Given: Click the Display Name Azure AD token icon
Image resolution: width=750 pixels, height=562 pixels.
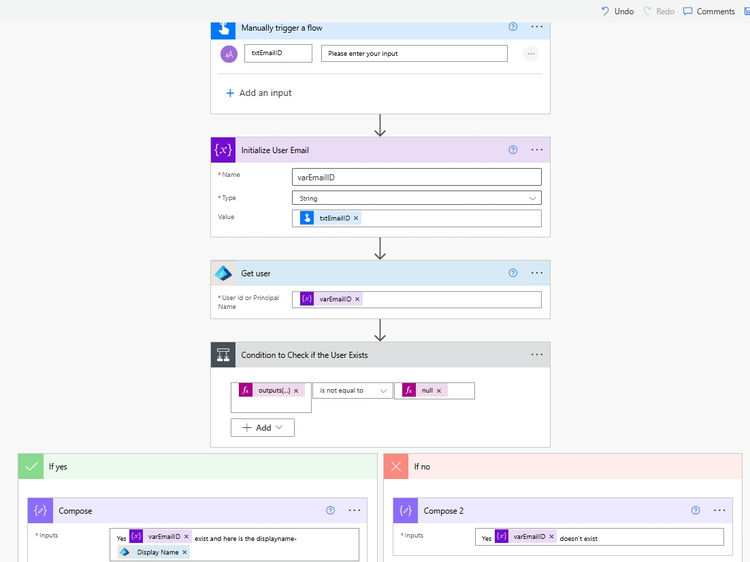Looking at the screenshot, I should click(x=125, y=552).
